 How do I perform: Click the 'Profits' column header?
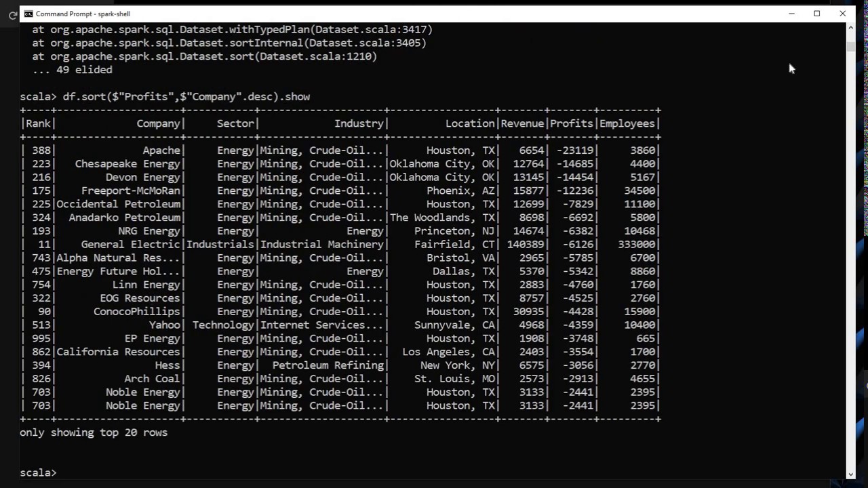point(572,123)
